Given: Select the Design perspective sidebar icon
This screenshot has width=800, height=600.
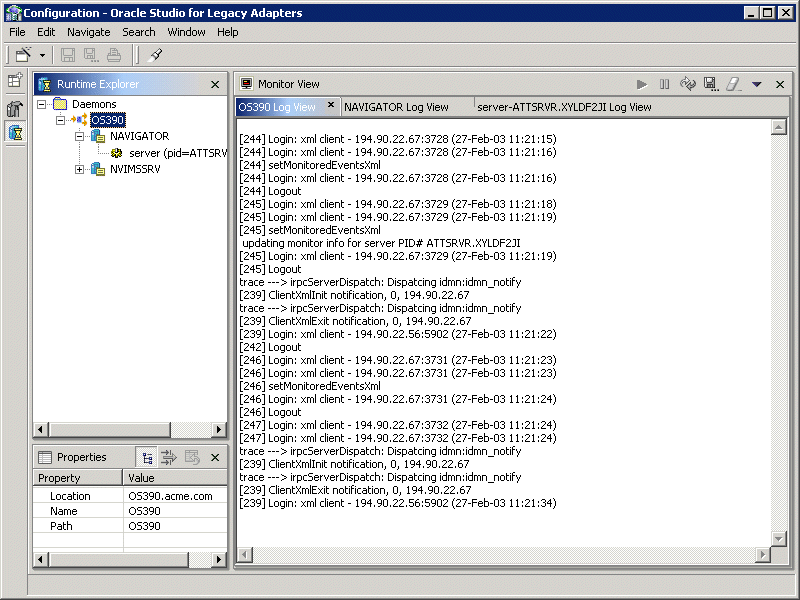Looking at the screenshot, I should tap(15, 108).
